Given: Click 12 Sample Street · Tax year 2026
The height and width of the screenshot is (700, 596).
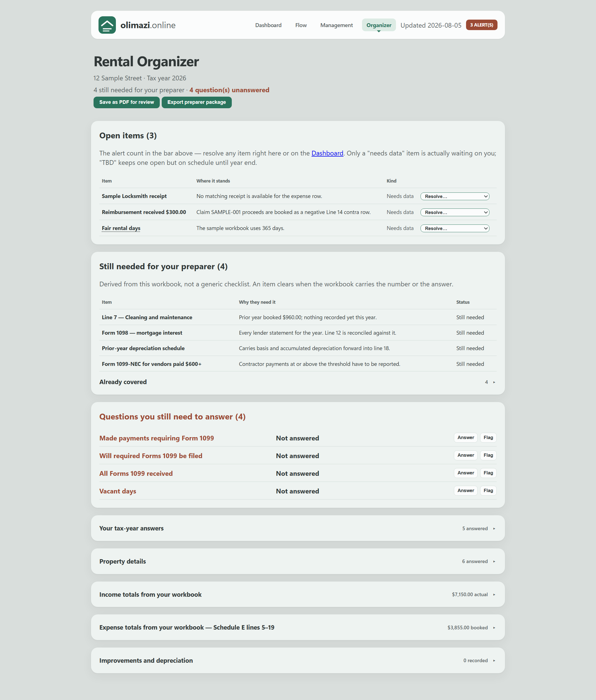Looking at the screenshot, I should (140, 78).
